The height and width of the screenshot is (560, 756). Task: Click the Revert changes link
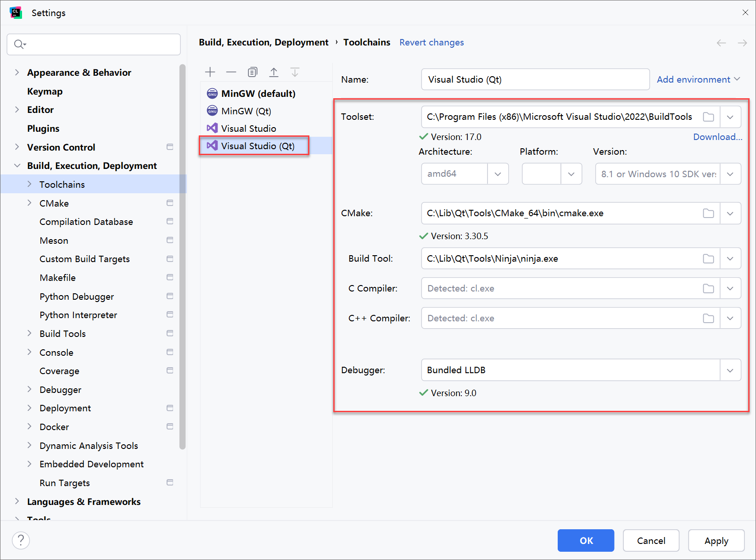tap(431, 42)
